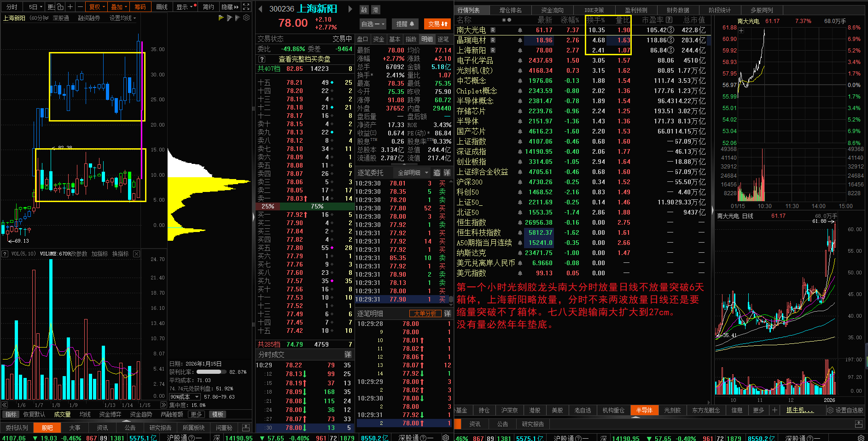Click the yellow list-lines icon above chart
The width and height of the screenshot is (868, 441).
pos(221,17)
